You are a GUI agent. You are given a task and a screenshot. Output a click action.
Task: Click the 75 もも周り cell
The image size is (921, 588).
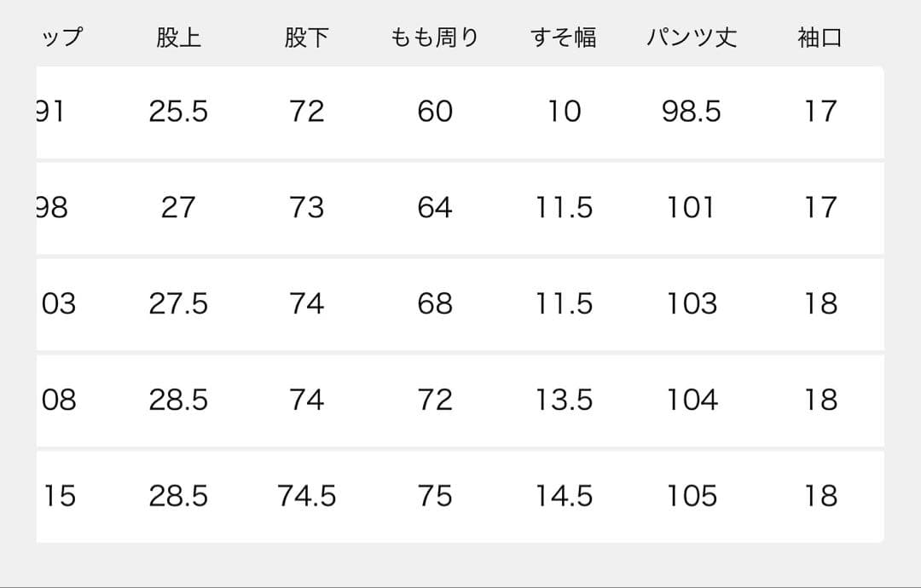coord(435,497)
